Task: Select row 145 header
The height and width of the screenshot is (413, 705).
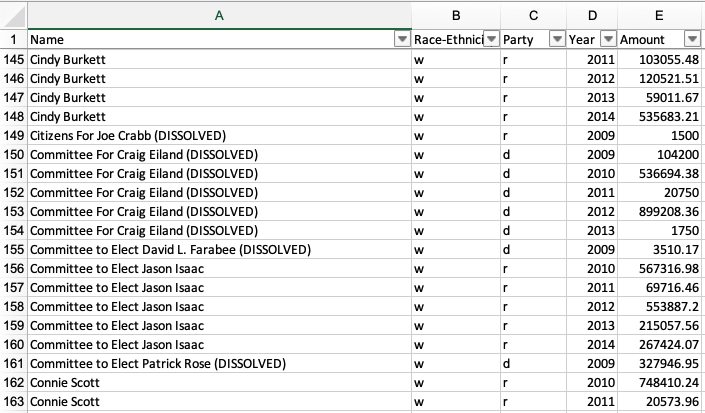Action: (x=13, y=59)
